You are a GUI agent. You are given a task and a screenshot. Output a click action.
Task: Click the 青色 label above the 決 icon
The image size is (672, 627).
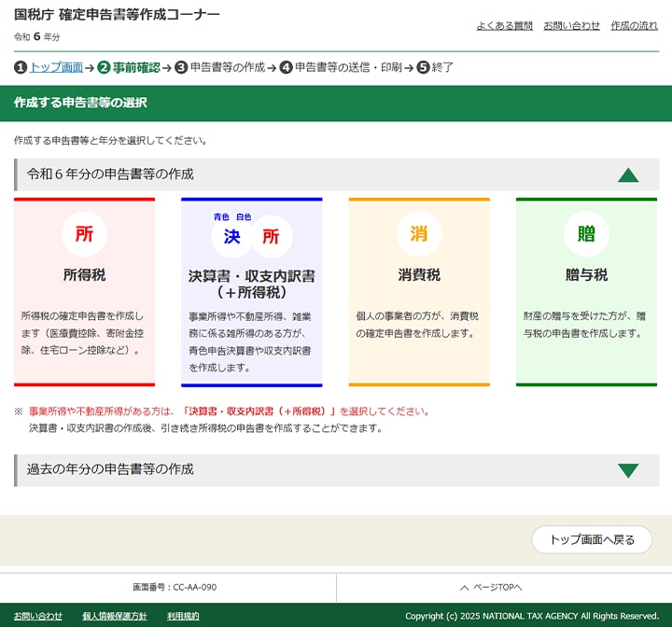221,216
